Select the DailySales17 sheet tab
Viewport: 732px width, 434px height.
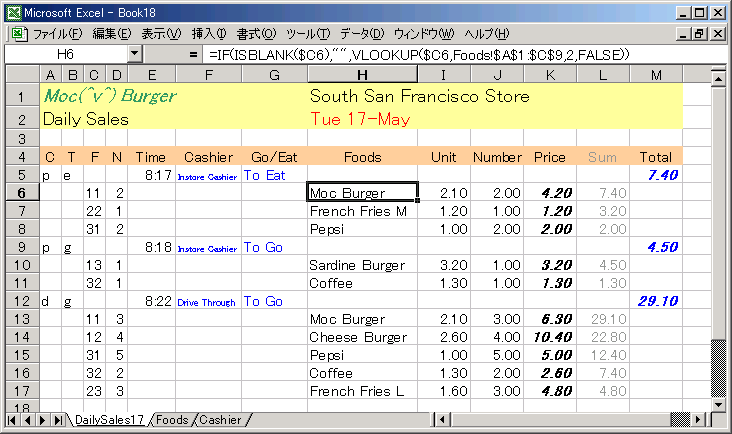coord(109,420)
